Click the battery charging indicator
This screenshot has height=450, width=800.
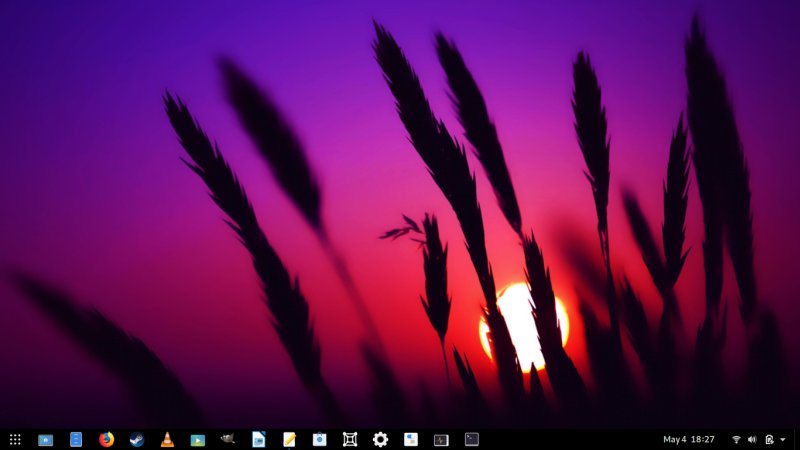tap(769, 439)
